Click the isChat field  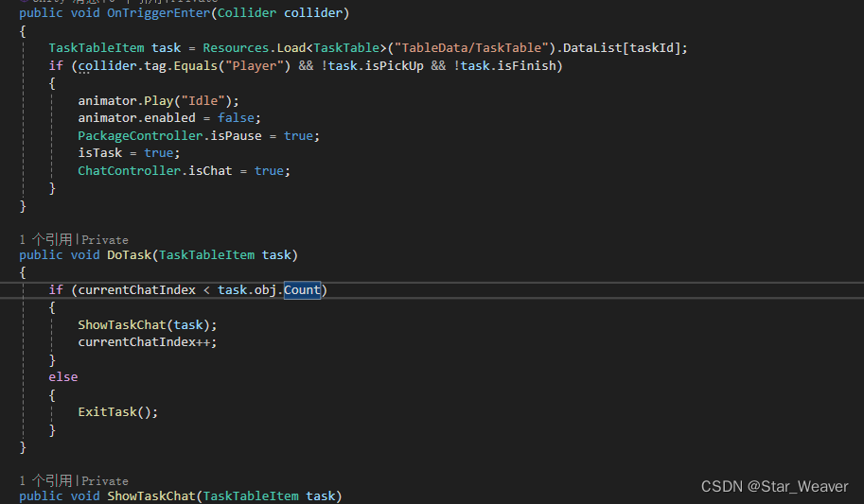pos(210,171)
